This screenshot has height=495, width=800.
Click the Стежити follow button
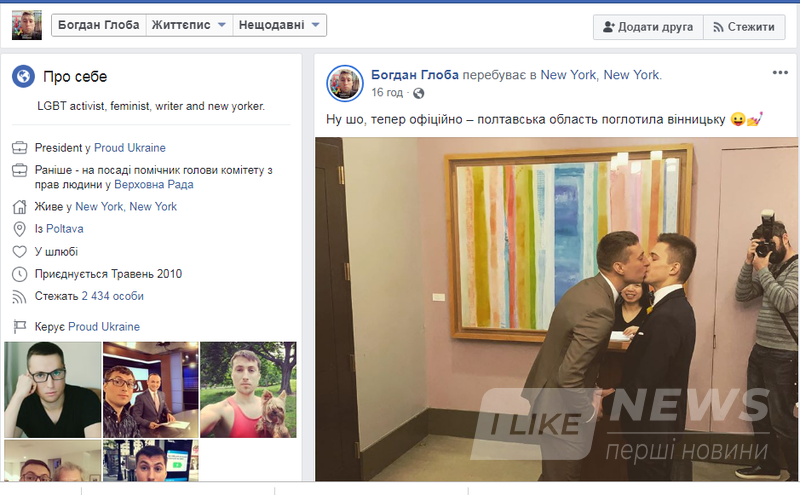pos(744,27)
